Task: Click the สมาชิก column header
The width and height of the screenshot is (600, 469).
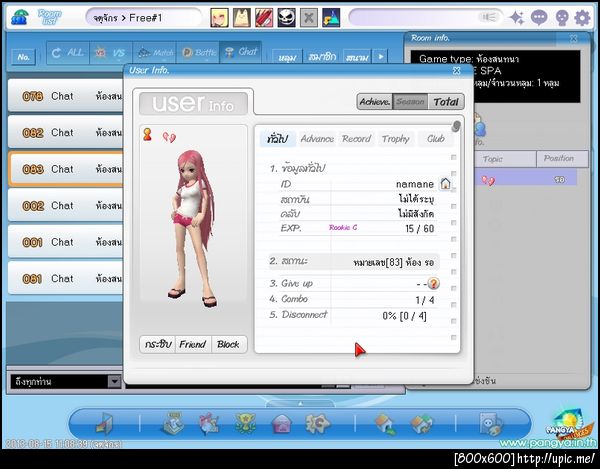Action: point(322,57)
